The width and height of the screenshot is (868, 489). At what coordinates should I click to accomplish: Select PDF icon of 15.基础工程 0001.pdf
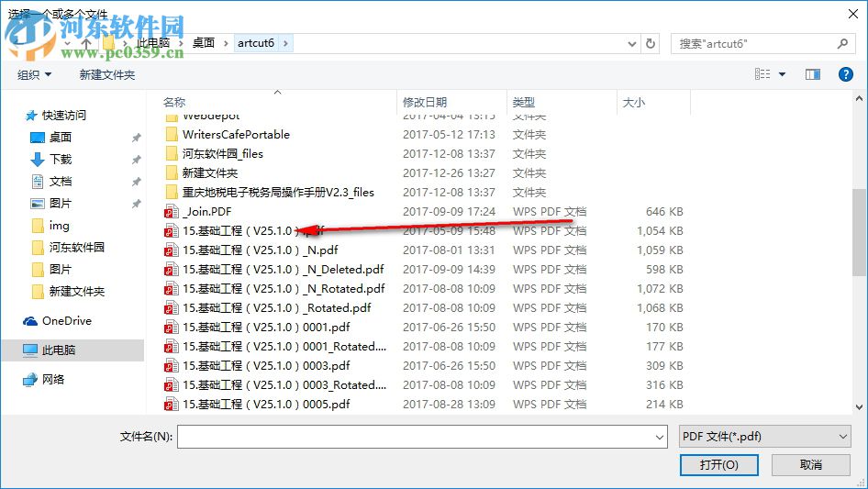point(171,328)
